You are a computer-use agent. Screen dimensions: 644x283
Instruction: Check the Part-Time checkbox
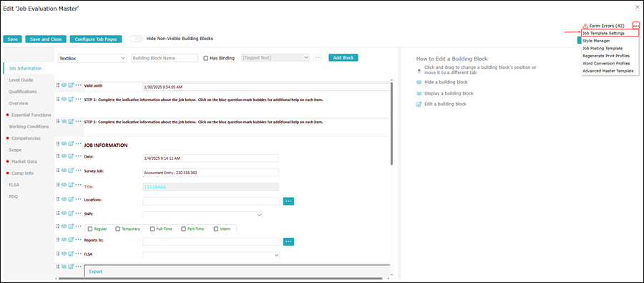click(x=183, y=229)
